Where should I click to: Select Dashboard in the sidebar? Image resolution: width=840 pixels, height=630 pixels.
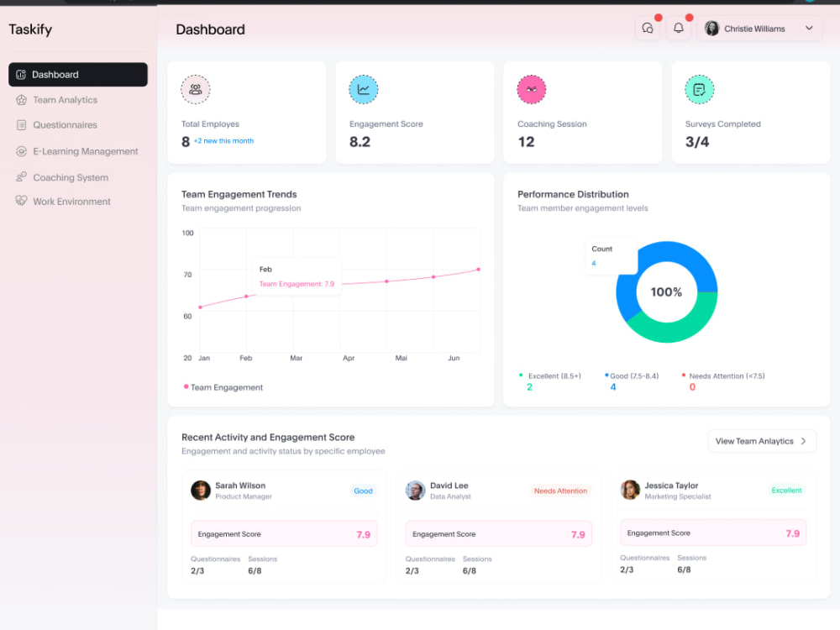pyautogui.click(x=77, y=75)
